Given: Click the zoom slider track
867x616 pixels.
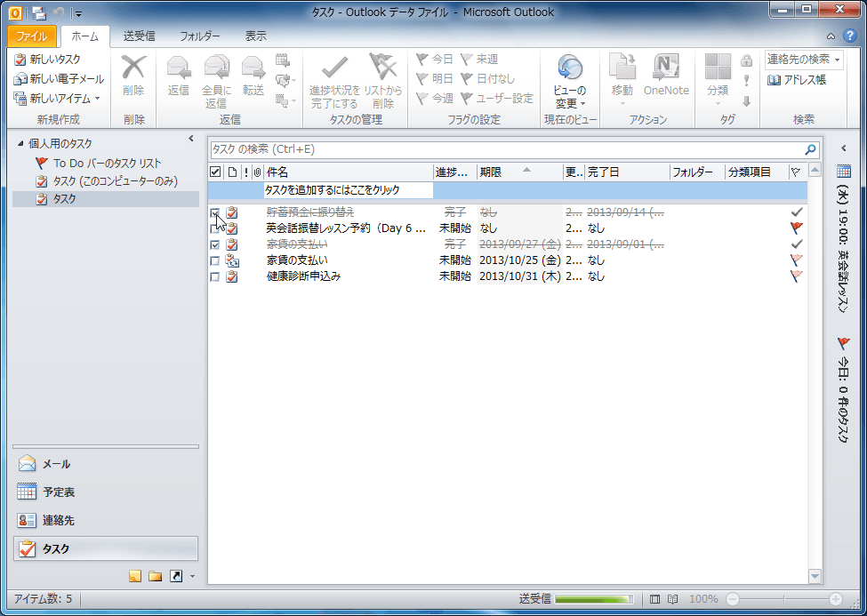Looking at the screenshot, I should tap(783, 599).
